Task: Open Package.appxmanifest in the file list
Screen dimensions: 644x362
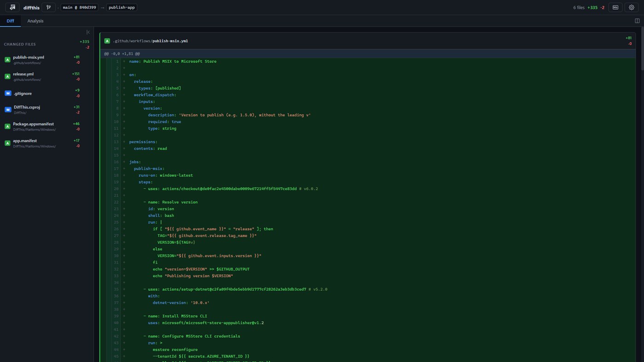Action: [x=46, y=126]
